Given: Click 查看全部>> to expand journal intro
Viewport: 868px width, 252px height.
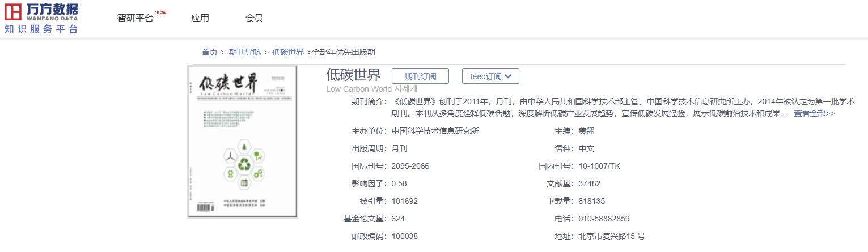Looking at the screenshot, I should click(x=814, y=113).
